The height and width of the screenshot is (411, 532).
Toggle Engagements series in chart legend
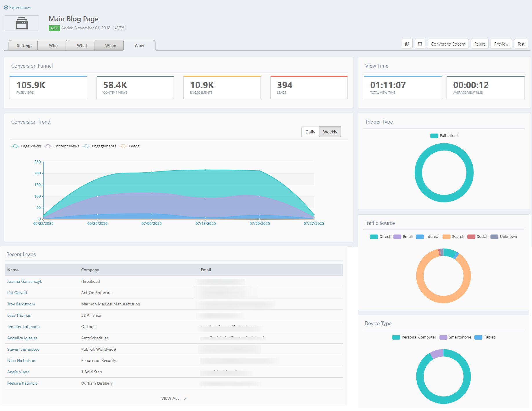pyautogui.click(x=99, y=146)
